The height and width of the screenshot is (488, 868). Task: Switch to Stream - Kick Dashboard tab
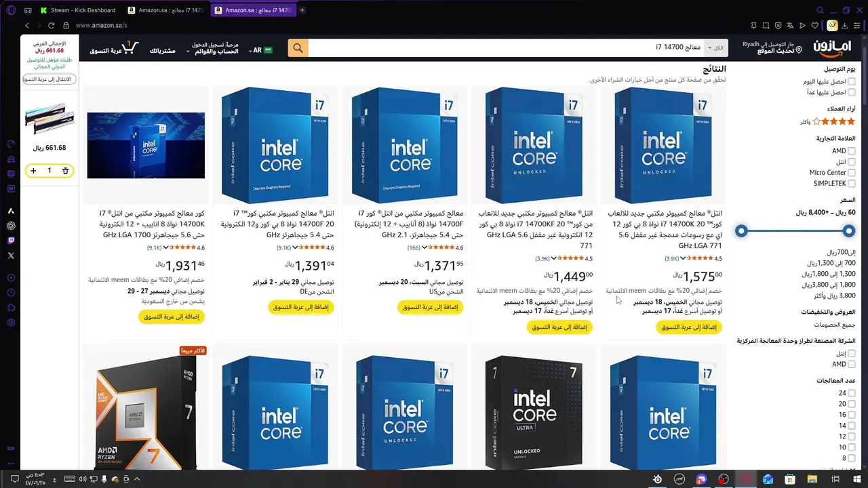(77, 10)
